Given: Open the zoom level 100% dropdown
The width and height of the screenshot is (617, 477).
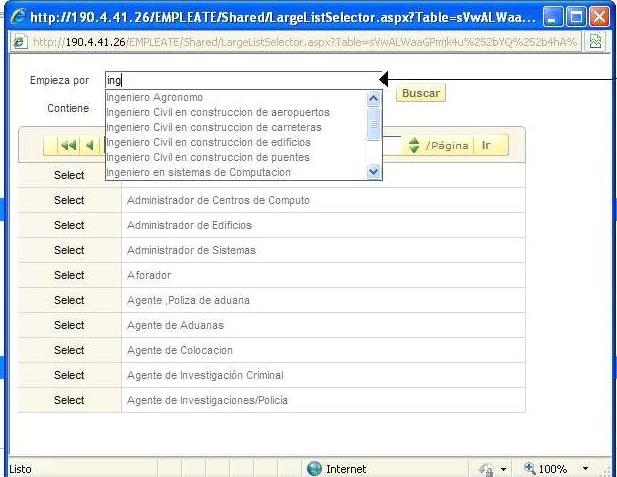Looking at the screenshot, I should (x=584, y=468).
